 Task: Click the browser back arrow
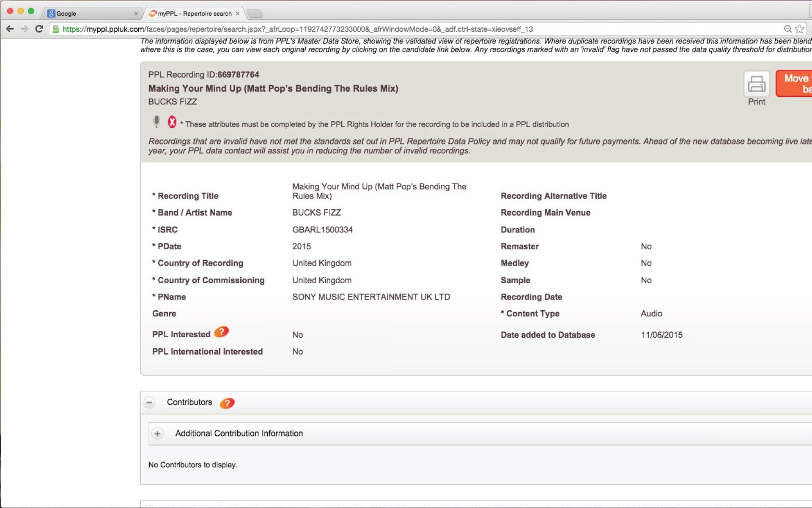[x=10, y=29]
